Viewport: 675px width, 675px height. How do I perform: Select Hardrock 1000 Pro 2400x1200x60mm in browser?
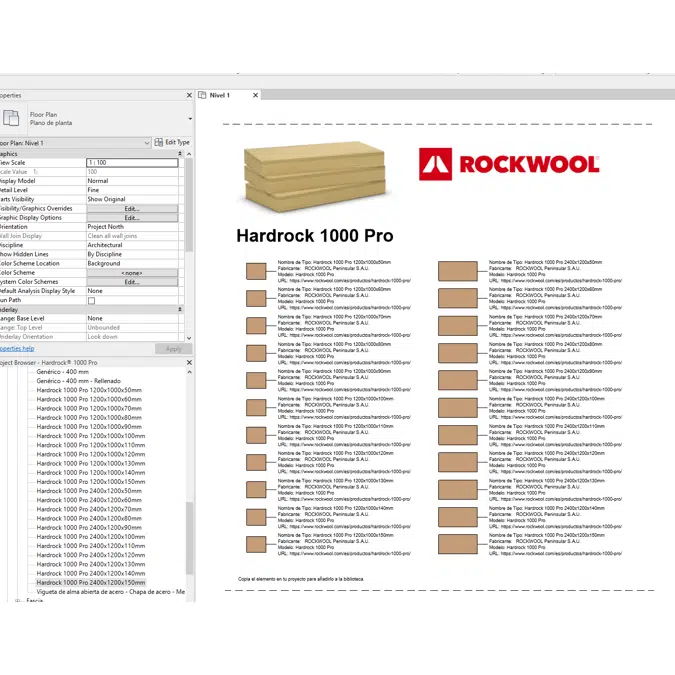point(89,500)
